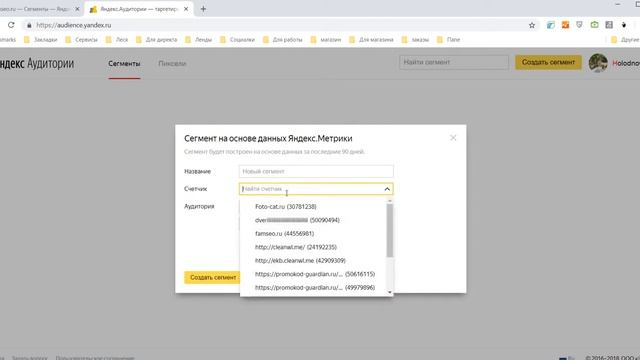
Task: Open the заказы bookmarks folder
Action: click(415, 40)
